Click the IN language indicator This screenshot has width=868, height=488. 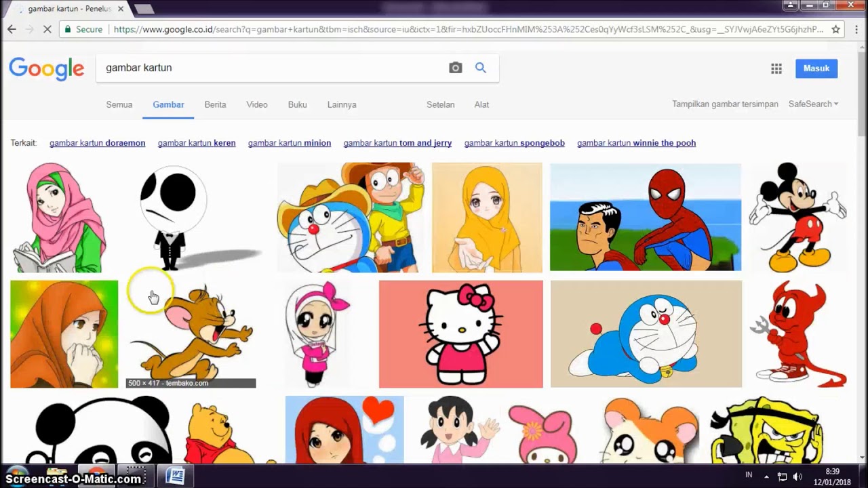tap(749, 476)
